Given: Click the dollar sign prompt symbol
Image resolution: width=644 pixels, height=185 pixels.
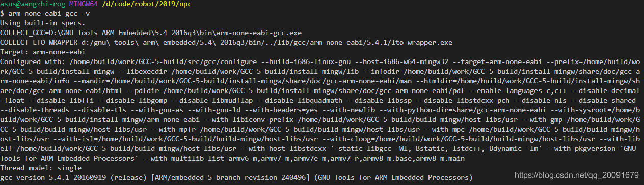Looking at the screenshot, I should point(3,14).
